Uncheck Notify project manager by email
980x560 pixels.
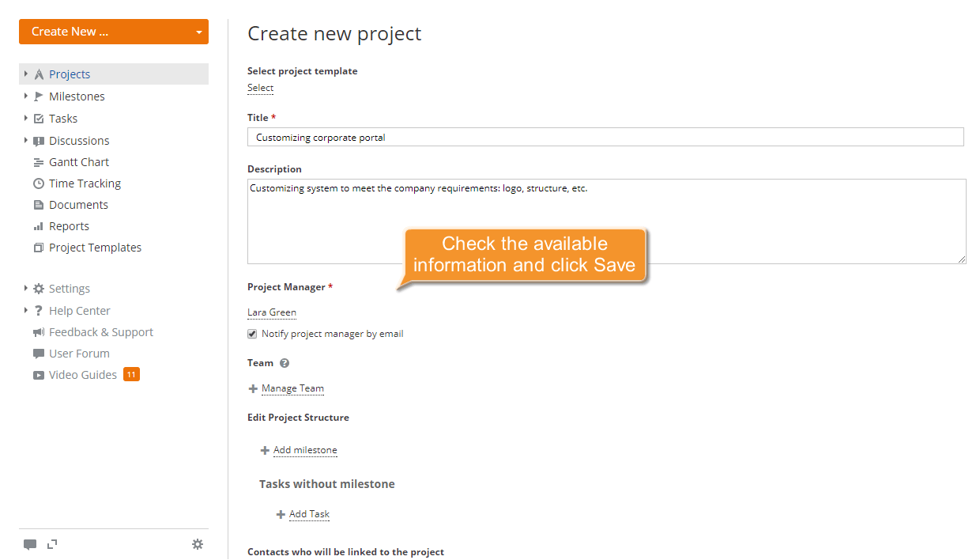(251, 334)
